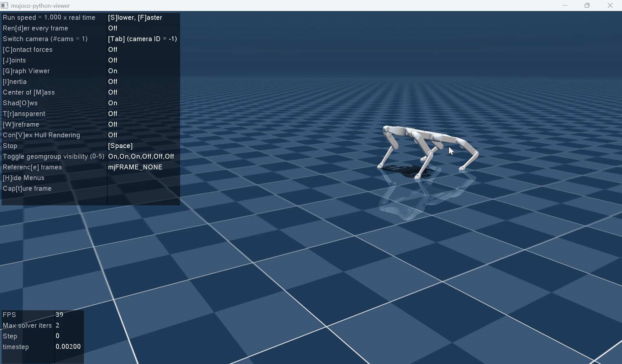Click the 'Referenc[e] frames' label
Screen dimensions: 622x364
tap(32, 167)
